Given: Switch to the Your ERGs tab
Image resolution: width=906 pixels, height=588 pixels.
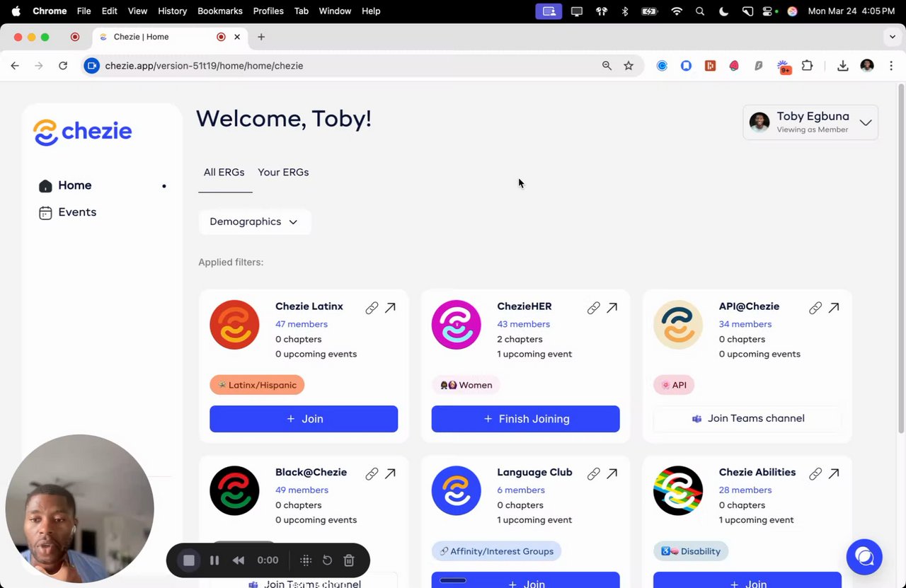Looking at the screenshot, I should click(x=283, y=172).
